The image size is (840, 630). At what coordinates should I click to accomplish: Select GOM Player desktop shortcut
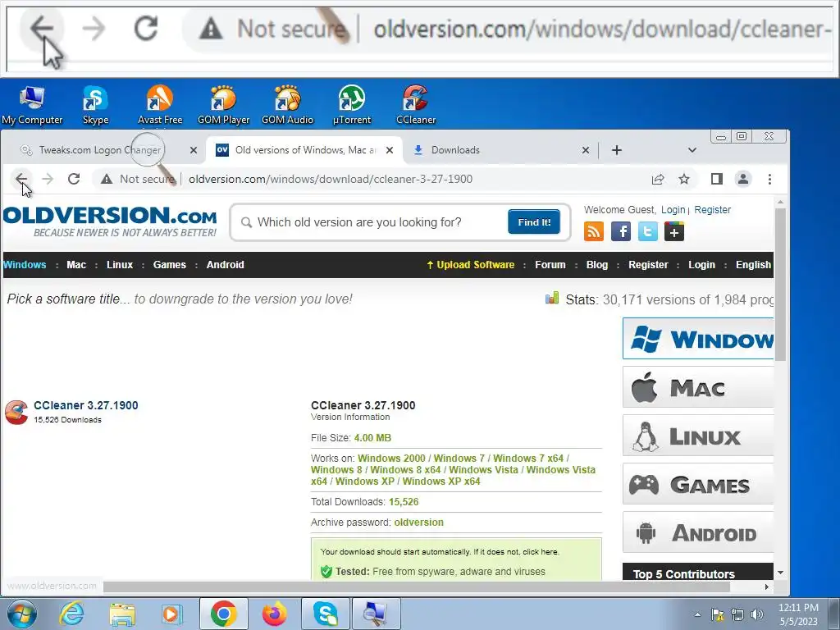(223, 106)
